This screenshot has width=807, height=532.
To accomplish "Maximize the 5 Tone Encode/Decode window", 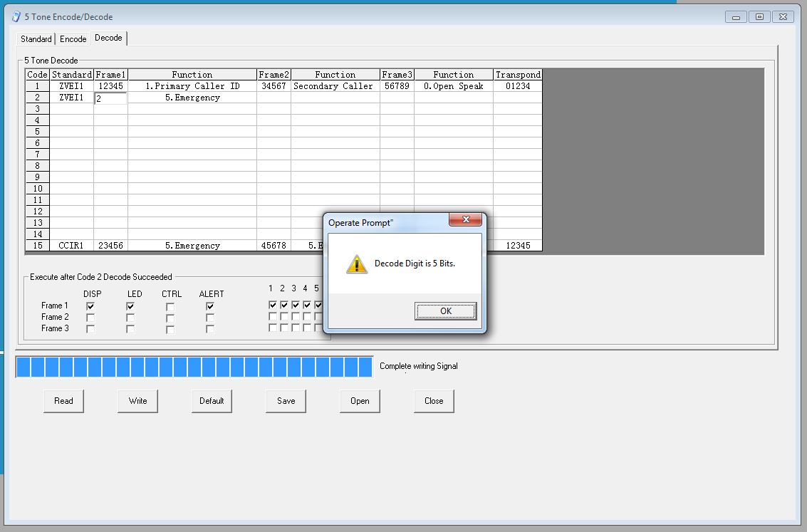I will click(x=759, y=16).
